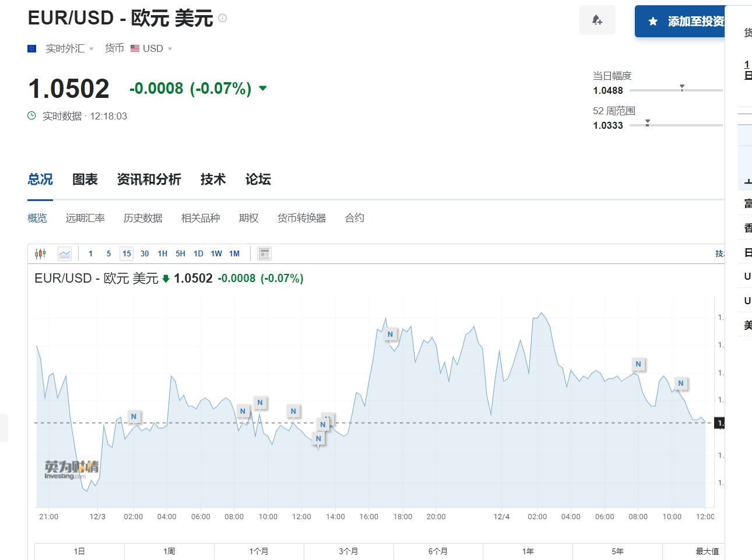Select the candlestick chart type icon
This screenshot has height=560, width=752.
pyautogui.click(x=40, y=253)
